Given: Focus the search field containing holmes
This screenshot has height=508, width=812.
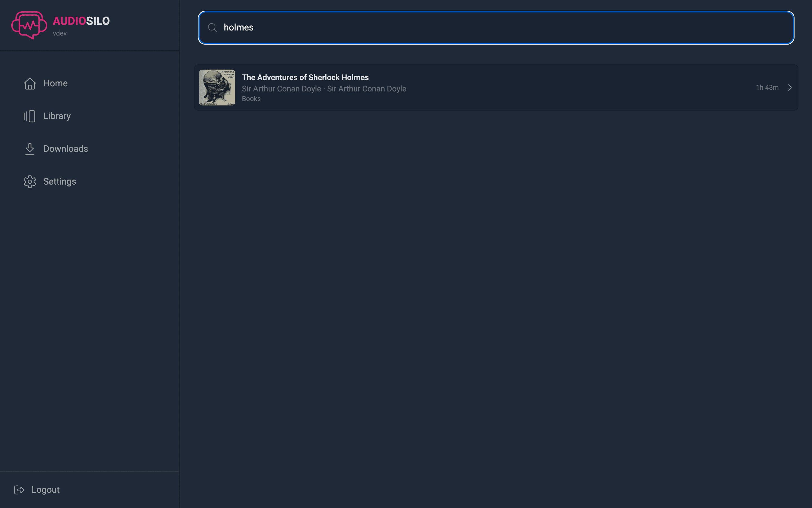Looking at the screenshot, I should point(496,28).
